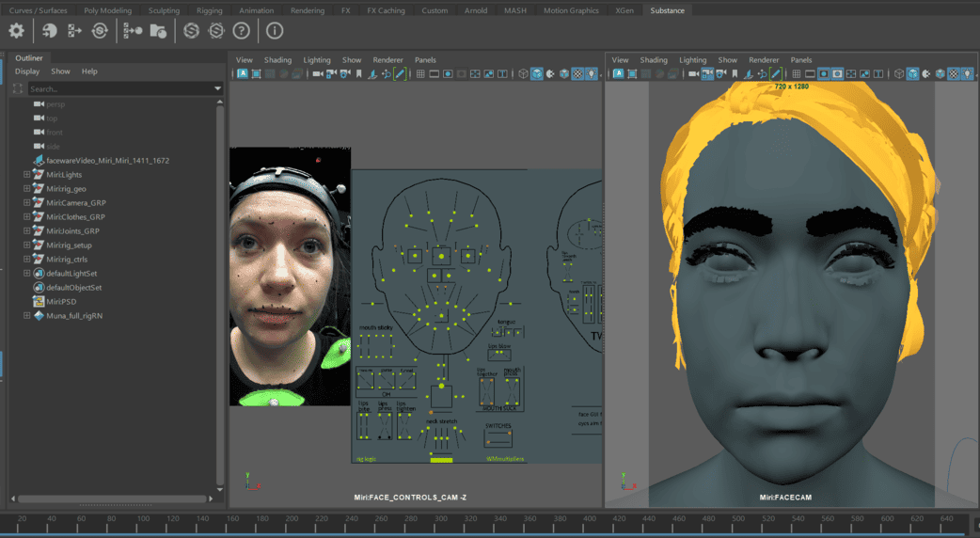Select facewareVideo_Miri_Miri_1411_1672 in Outliner
This screenshot has height=538, width=980.
click(107, 161)
